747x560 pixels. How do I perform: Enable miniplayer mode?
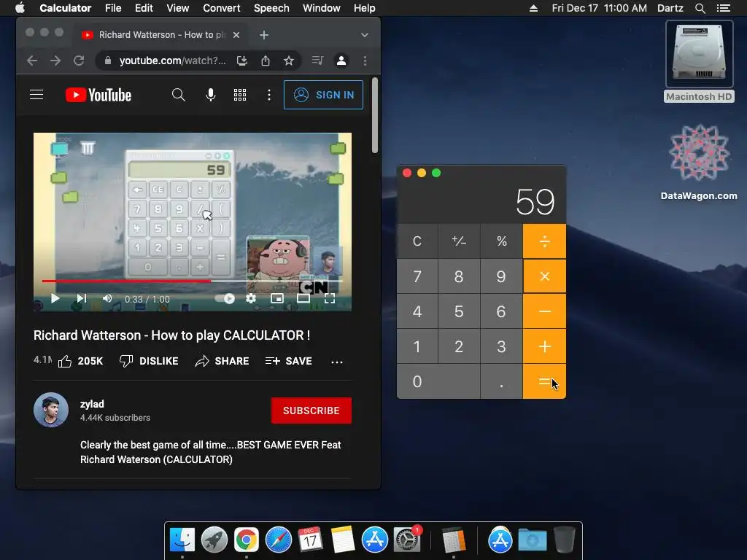[277, 298]
